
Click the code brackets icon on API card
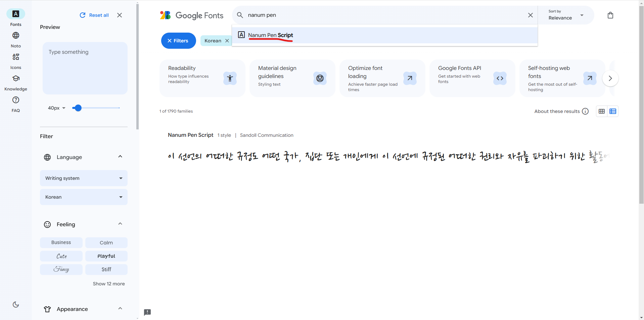[x=500, y=78]
